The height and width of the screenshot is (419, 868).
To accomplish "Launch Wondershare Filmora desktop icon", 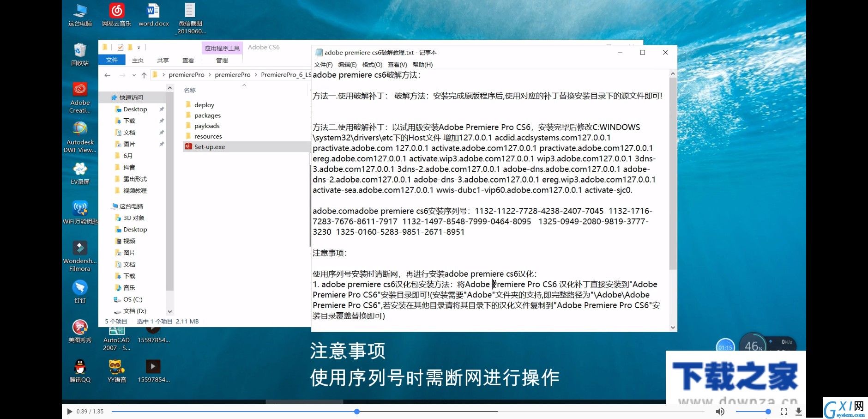I will [80, 256].
